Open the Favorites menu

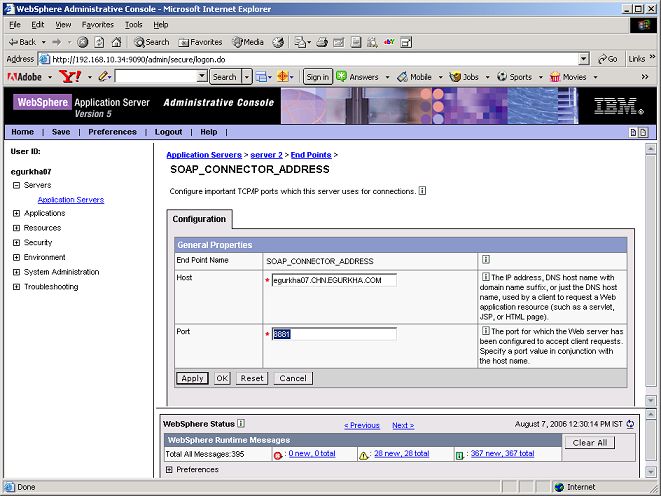pyautogui.click(x=98, y=25)
